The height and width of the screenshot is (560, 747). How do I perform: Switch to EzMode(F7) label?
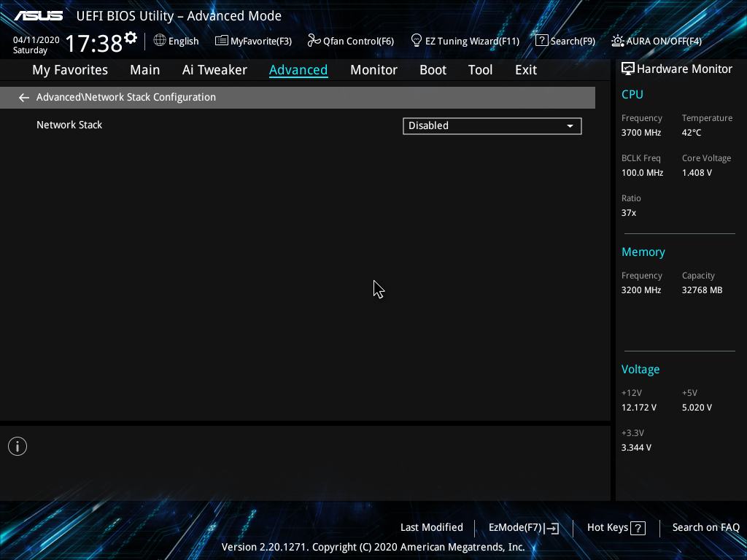click(x=515, y=528)
